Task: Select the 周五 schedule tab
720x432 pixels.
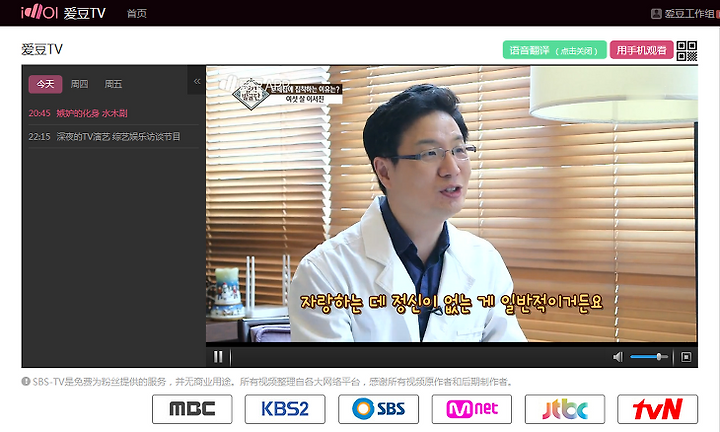Action: tap(113, 84)
